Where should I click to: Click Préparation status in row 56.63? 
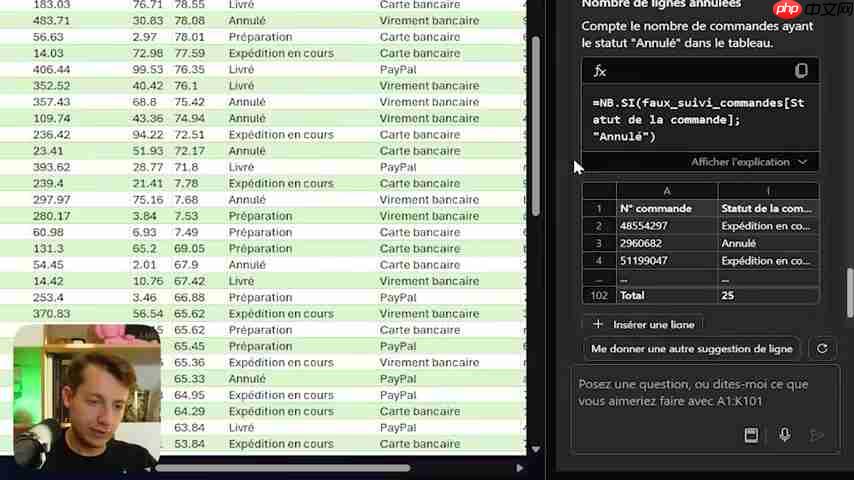[x=260, y=37]
